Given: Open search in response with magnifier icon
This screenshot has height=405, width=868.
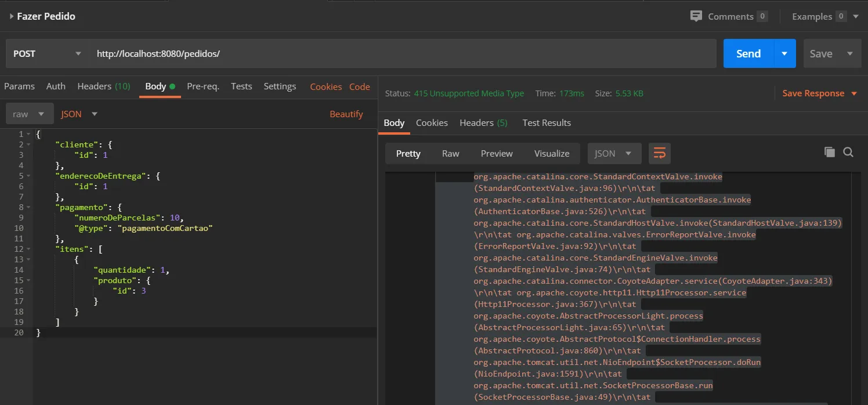Looking at the screenshot, I should point(848,152).
